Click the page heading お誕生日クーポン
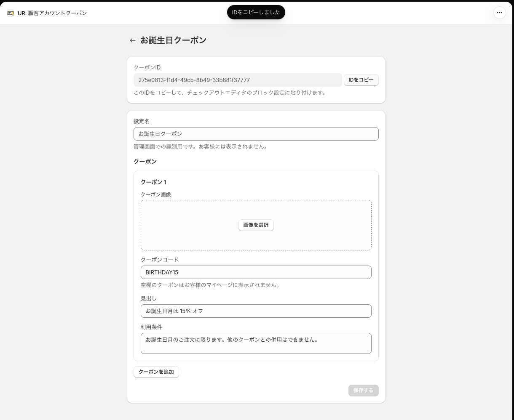Viewport: 514px width, 420px height. pyautogui.click(x=173, y=40)
